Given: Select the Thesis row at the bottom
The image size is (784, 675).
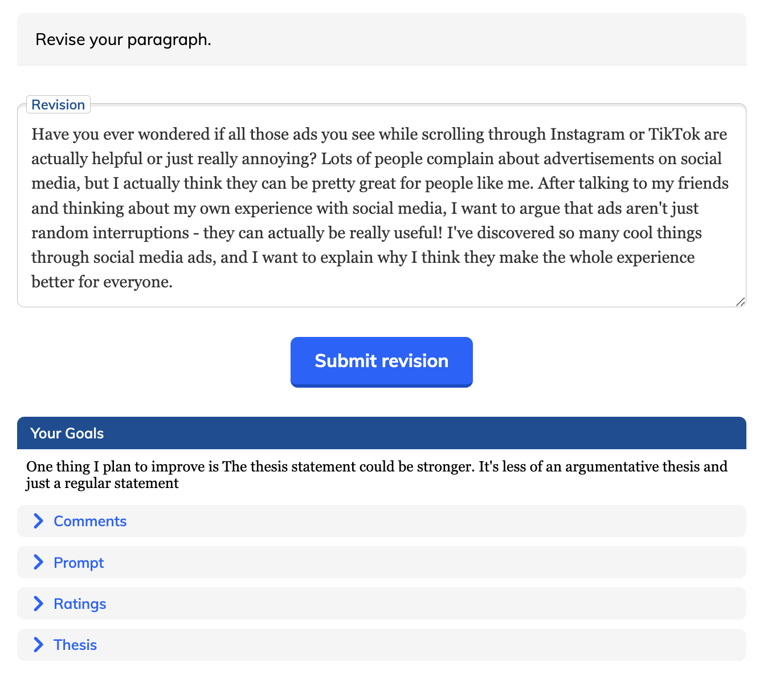Looking at the screenshot, I should [381, 644].
